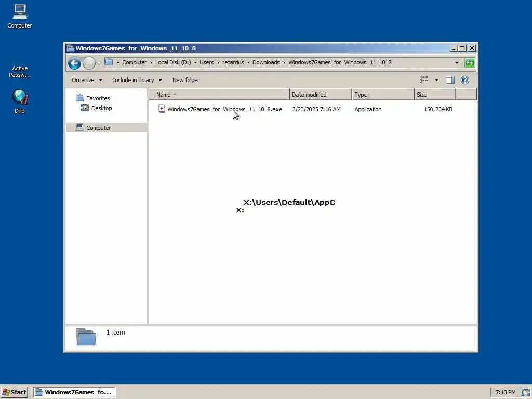Expand the arrow before Computer breadcrumb
This screenshot has width=532, height=399.
tap(118, 62)
